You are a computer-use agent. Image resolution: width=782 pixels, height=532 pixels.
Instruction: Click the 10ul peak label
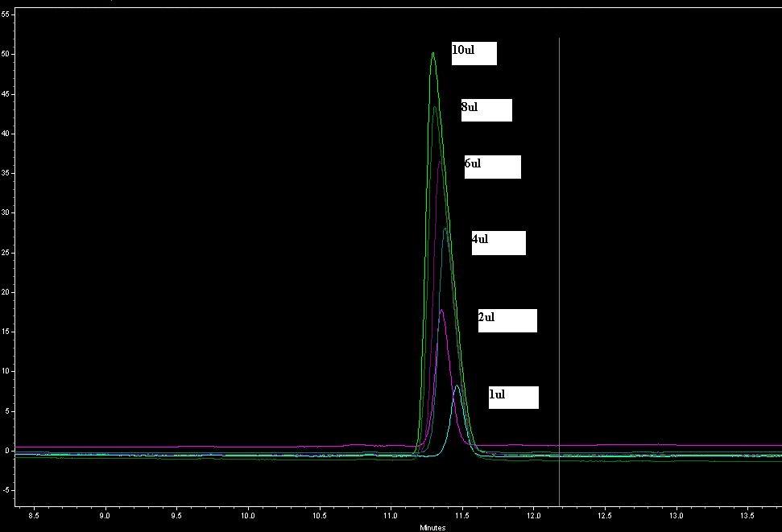[x=474, y=53]
